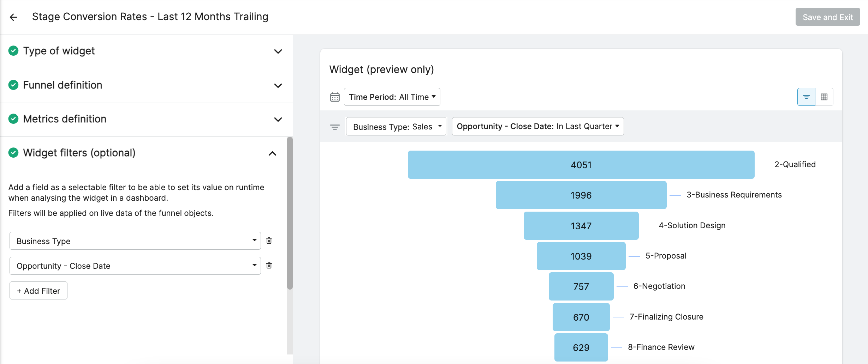
Task: Click the filter lines icon in preview bar
Action: (x=335, y=127)
